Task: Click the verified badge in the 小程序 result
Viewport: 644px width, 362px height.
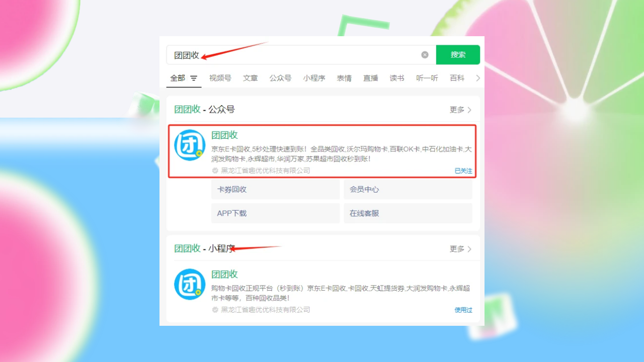Action: pos(215,310)
